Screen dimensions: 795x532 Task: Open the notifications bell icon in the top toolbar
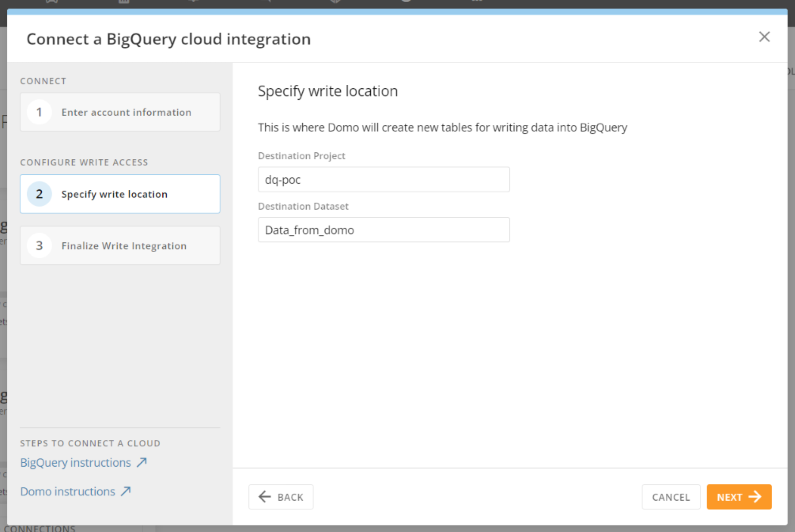pyautogui.click(x=194, y=2)
